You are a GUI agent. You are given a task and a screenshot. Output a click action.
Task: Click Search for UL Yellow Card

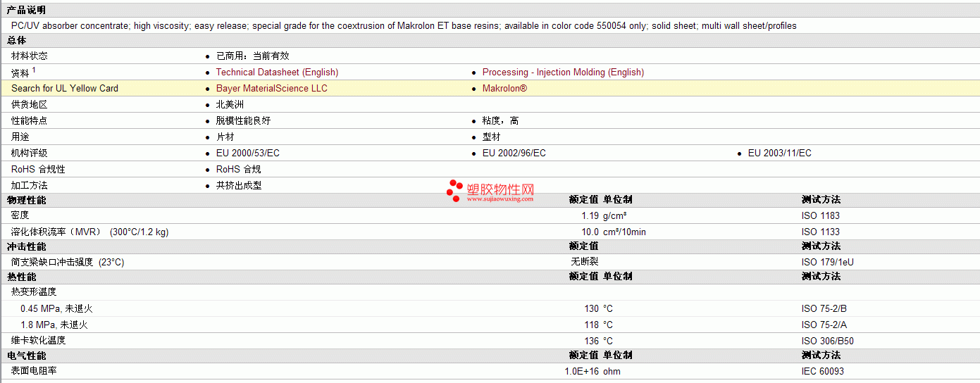pos(65,88)
